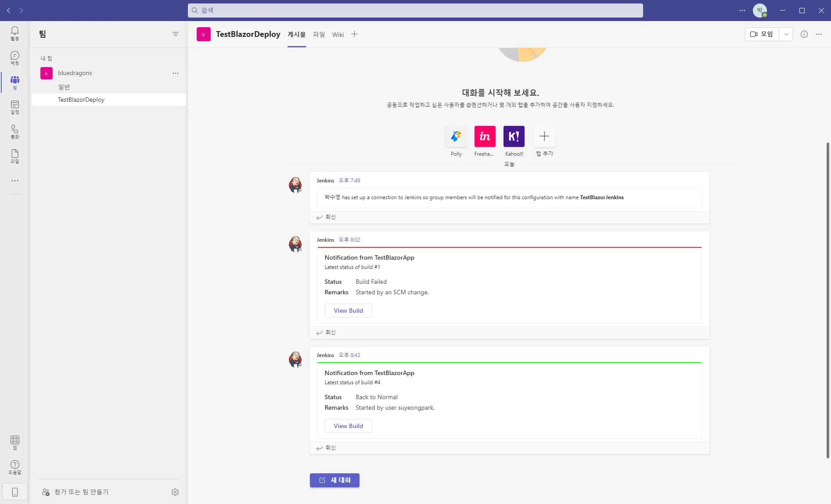831x504 pixels.
Task: Open Help from the left rail
Action: tap(15, 467)
